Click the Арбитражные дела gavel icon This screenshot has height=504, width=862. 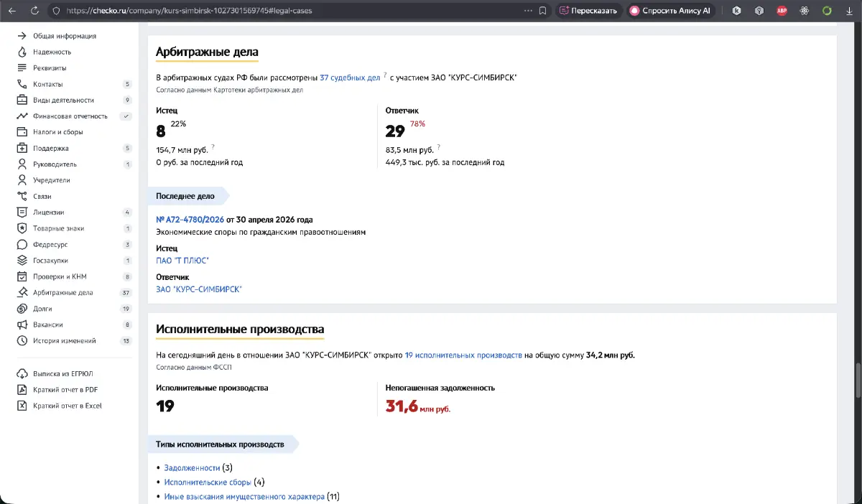21,292
